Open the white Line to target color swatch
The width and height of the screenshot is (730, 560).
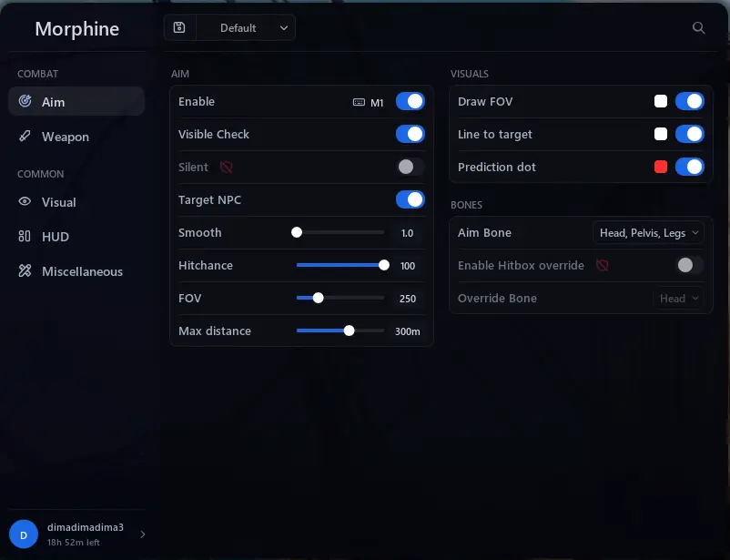coord(661,134)
